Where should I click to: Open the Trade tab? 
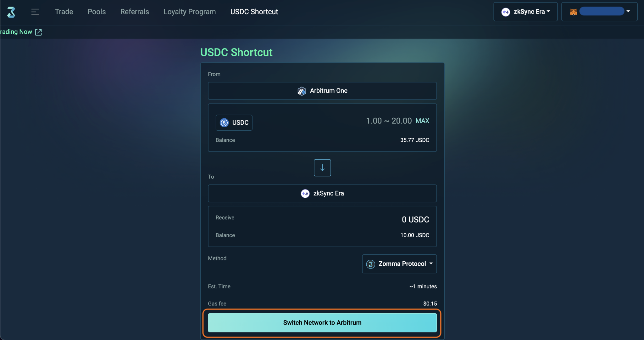[64, 12]
